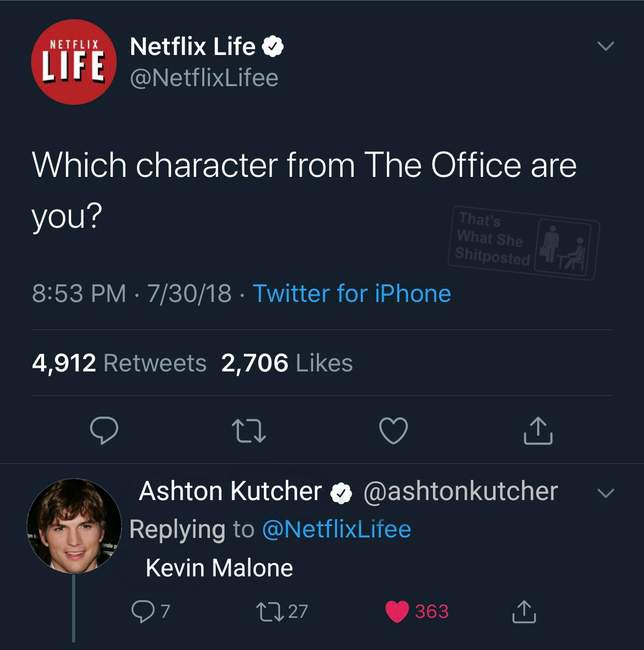Tap the Ashton Kutcher display name
The width and height of the screenshot is (644, 650).
pos(230,491)
